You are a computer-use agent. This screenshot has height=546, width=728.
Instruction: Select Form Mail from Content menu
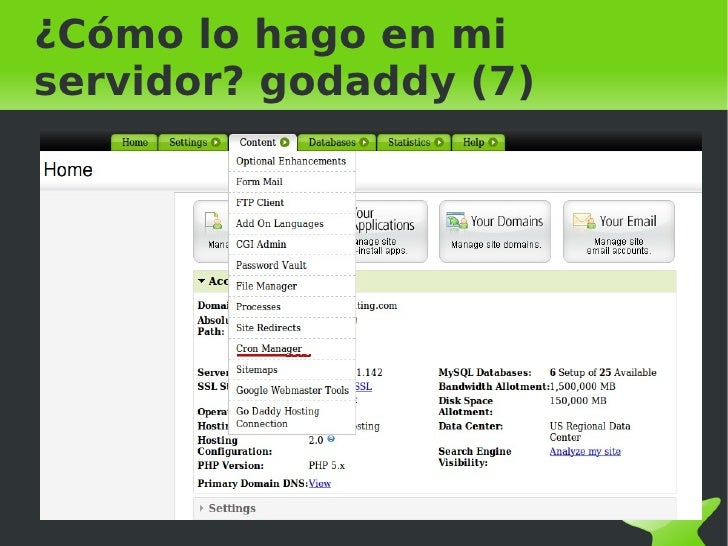tap(292, 182)
